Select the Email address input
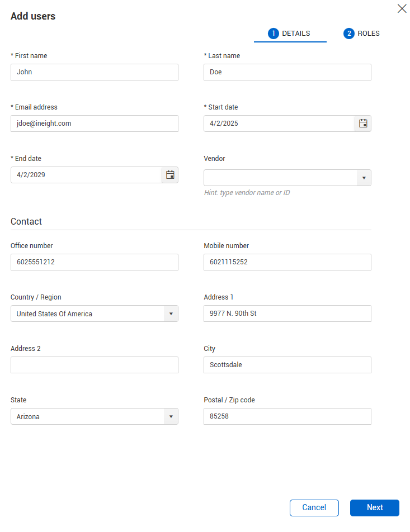 point(95,123)
